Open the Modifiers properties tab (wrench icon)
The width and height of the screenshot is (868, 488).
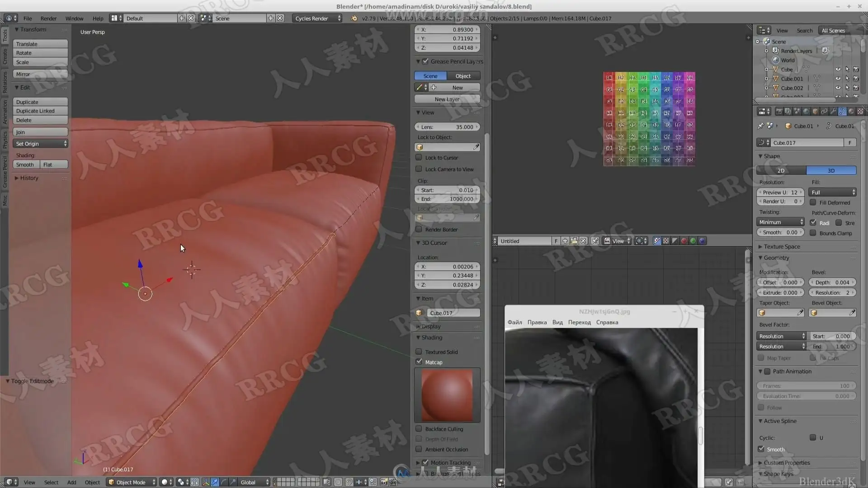833,111
